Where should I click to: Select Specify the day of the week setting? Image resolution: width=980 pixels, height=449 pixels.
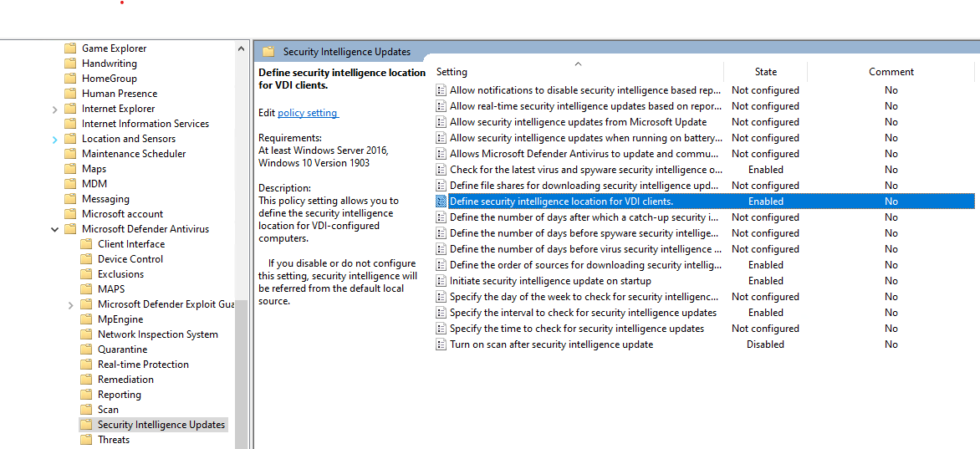click(584, 297)
